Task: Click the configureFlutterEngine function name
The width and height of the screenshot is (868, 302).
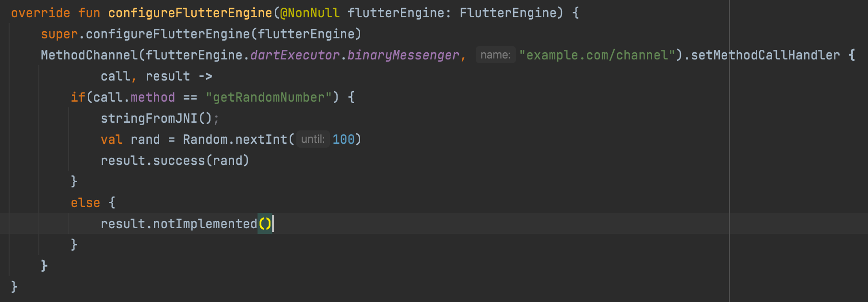Action: pyautogui.click(x=190, y=13)
